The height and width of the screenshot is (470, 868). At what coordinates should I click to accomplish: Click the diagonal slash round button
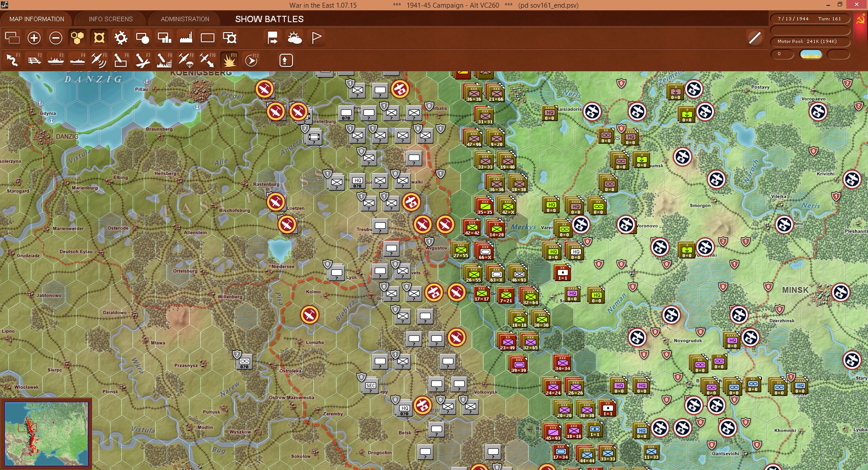pyautogui.click(x=755, y=38)
